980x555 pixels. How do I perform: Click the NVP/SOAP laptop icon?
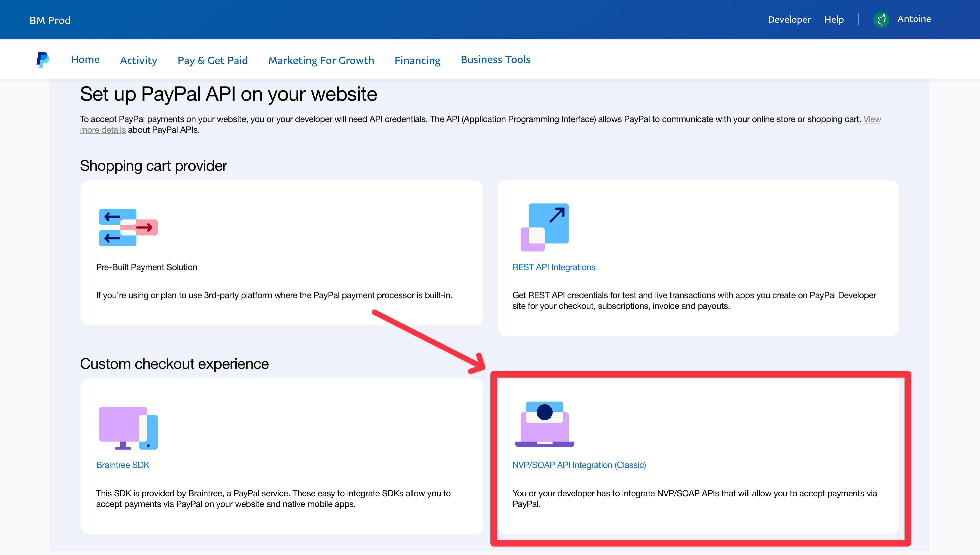544,424
